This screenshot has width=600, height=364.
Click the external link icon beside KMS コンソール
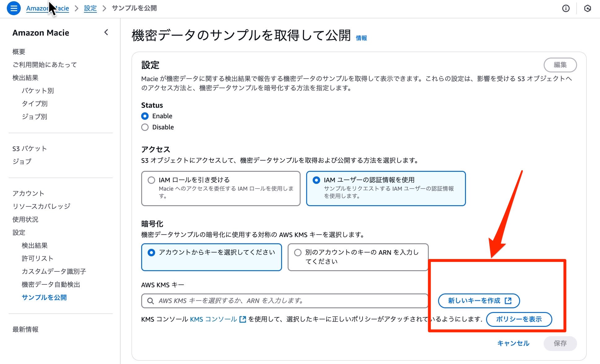(x=243, y=319)
